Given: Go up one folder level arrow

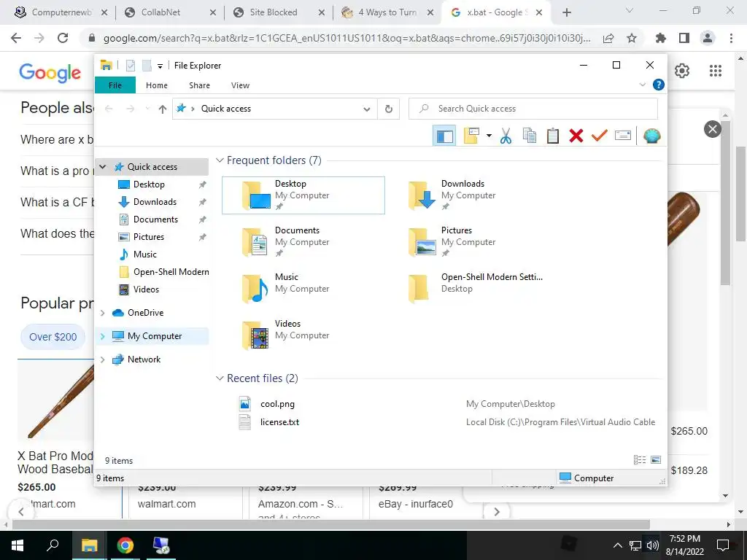Looking at the screenshot, I should pos(163,109).
